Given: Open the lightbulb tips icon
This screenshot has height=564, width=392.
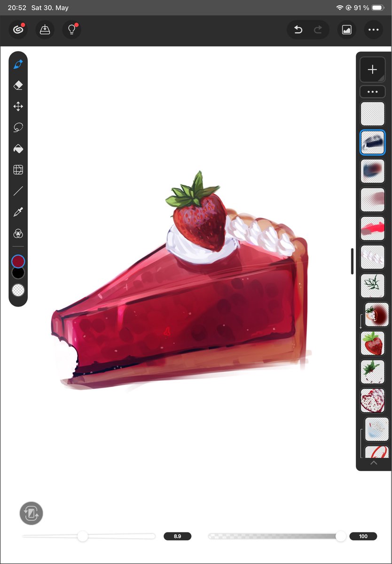Looking at the screenshot, I should [71, 30].
